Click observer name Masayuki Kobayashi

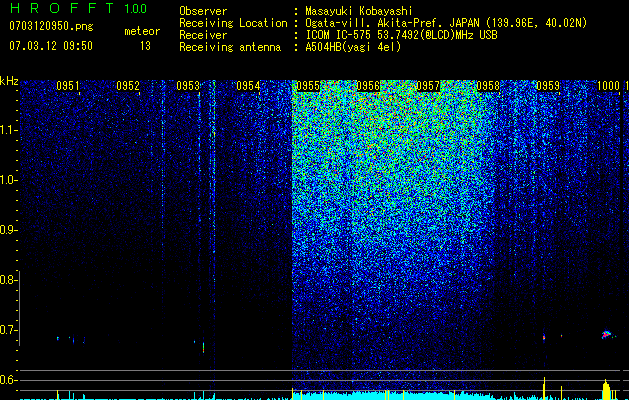[359, 11]
